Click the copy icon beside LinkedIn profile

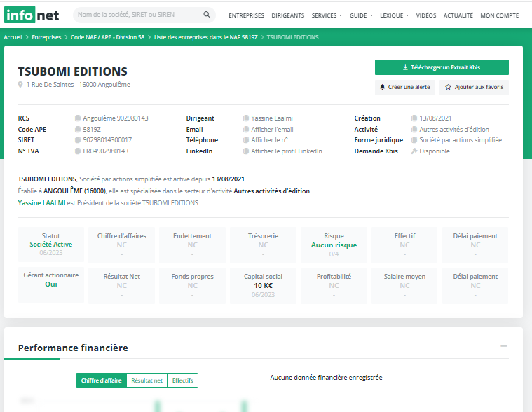click(x=245, y=151)
